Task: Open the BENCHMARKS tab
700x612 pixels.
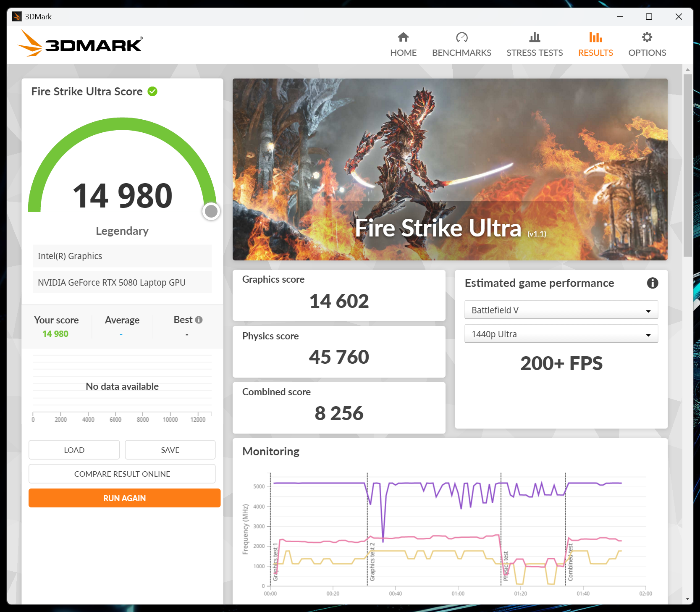Action: click(461, 44)
